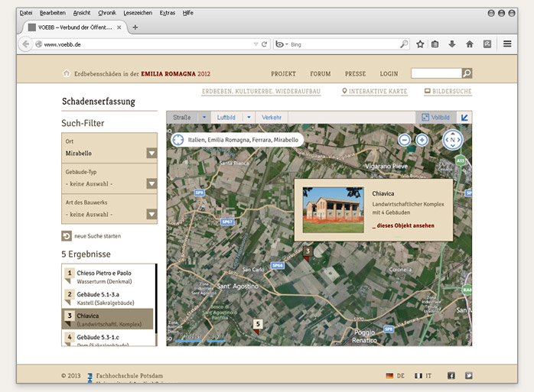This screenshot has width=534, height=392.
Task: Open the Chronik menu
Action: click(x=107, y=13)
